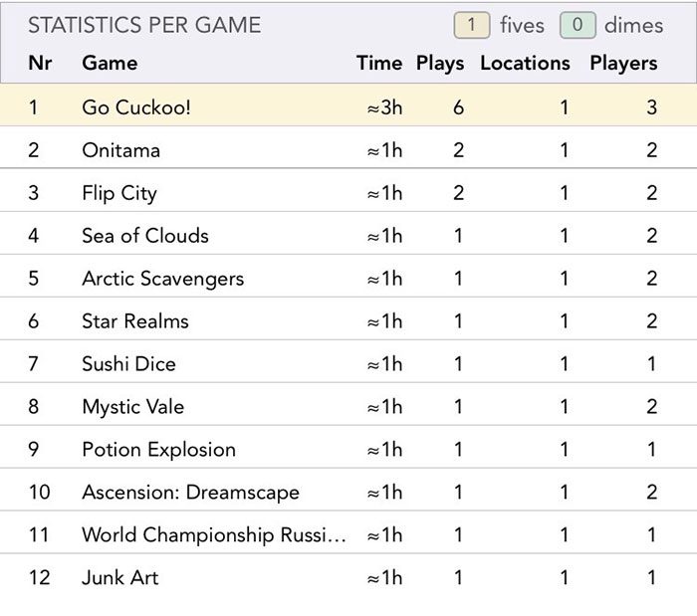Open the Onitama game entry

[348, 147]
